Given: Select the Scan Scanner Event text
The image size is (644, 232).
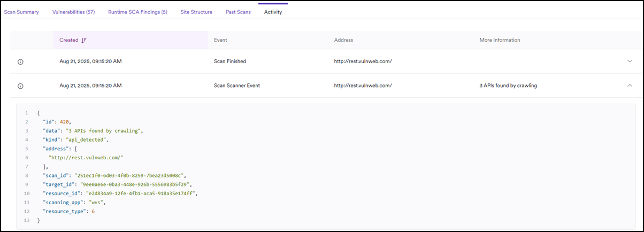Looking at the screenshot, I should pyautogui.click(x=237, y=86).
